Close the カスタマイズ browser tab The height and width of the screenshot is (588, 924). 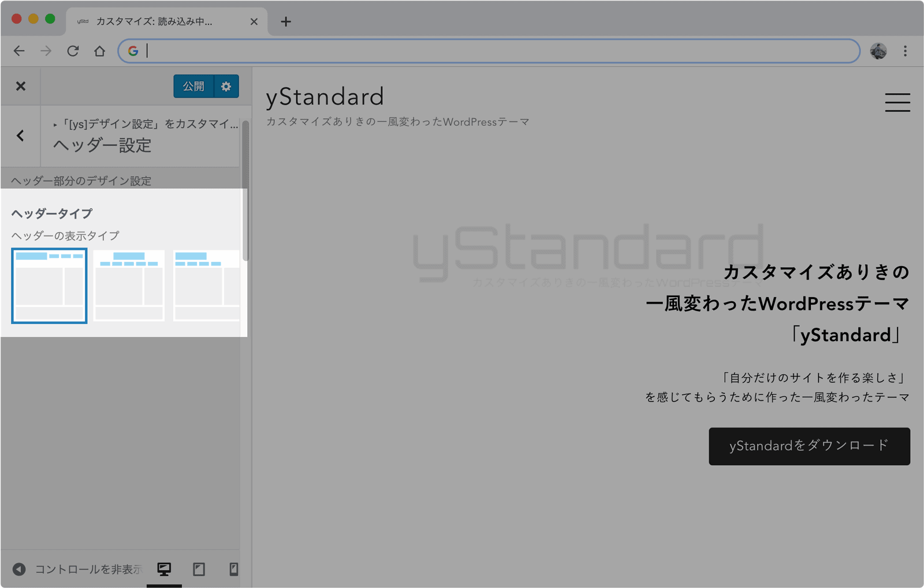[254, 22]
